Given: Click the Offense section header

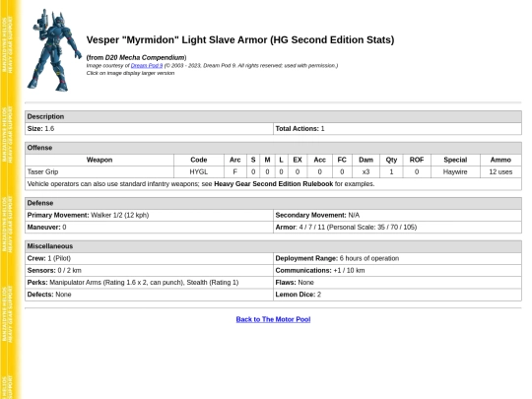Looking at the screenshot, I should click(273, 148).
